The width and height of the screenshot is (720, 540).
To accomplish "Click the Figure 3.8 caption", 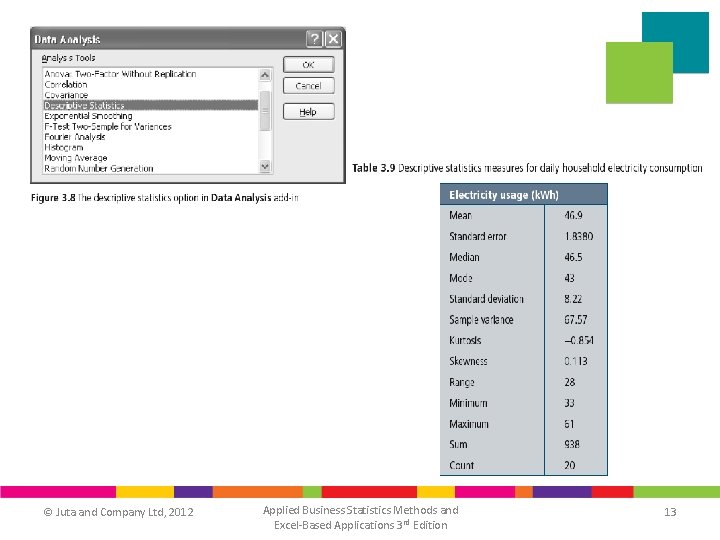I will (165, 198).
